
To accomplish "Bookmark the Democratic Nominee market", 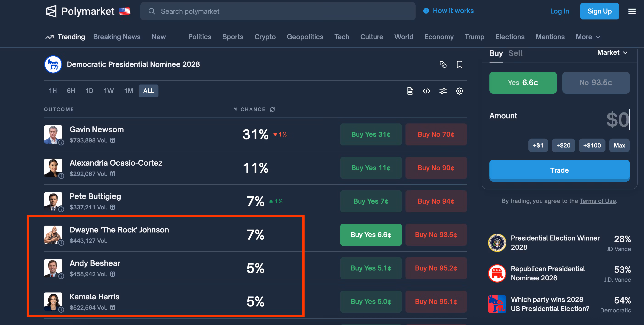I will click(x=460, y=64).
